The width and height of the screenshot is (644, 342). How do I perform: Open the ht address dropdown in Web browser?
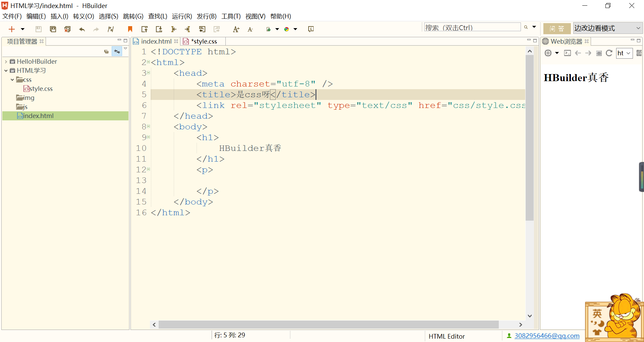point(624,53)
